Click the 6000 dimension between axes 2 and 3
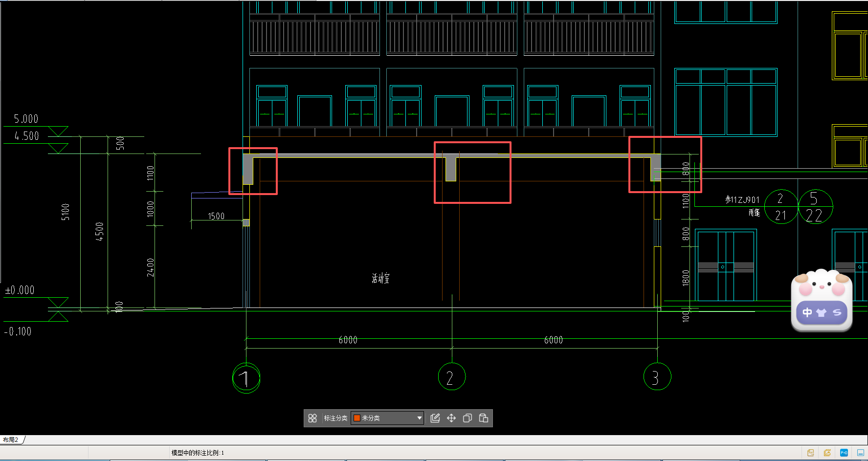Screen dimensions: 868x461 [x=554, y=340]
